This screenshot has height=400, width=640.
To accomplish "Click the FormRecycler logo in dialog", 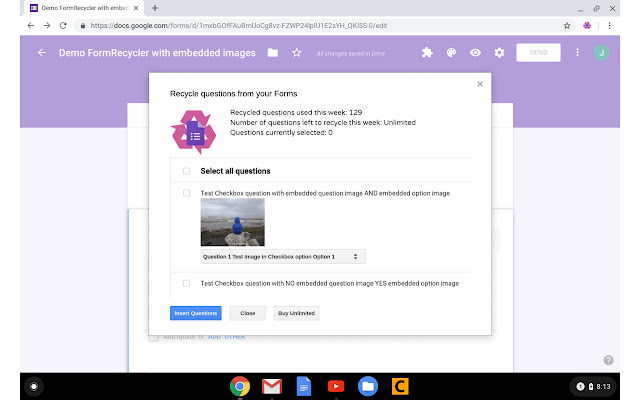I will coord(193,132).
